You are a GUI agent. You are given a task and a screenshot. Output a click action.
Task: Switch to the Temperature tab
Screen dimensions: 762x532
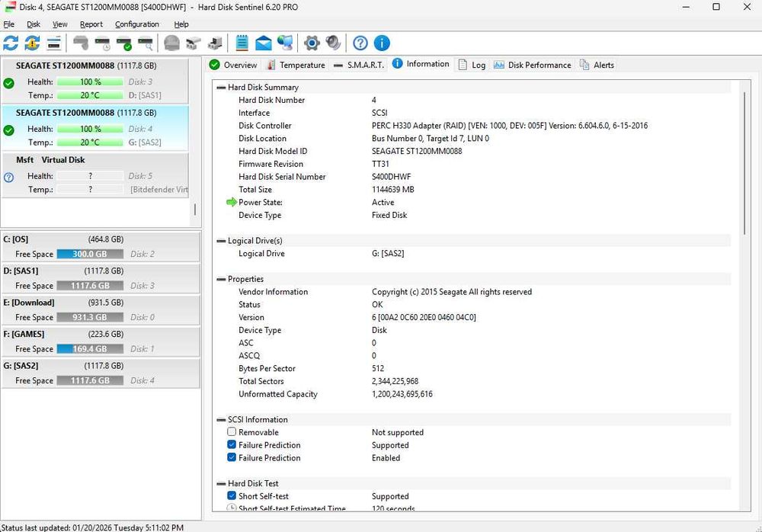point(296,65)
